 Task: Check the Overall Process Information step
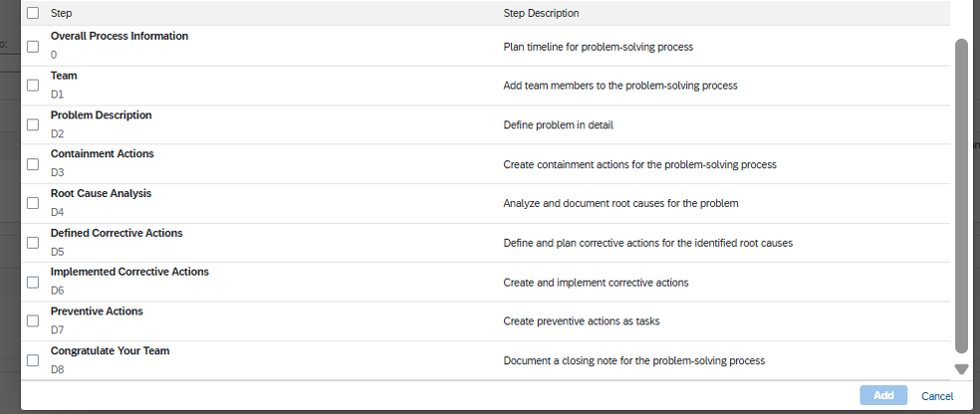tap(33, 46)
